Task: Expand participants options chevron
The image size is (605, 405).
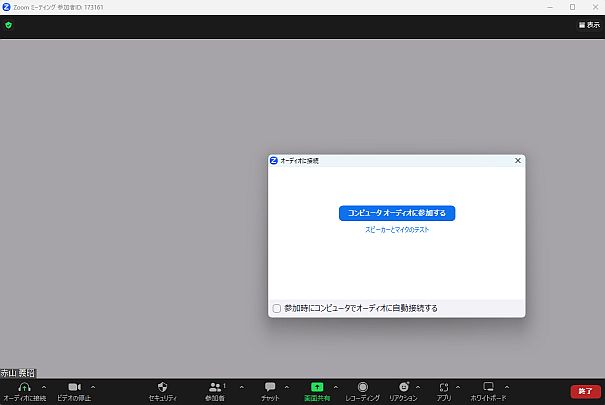Action: (x=242, y=387)
